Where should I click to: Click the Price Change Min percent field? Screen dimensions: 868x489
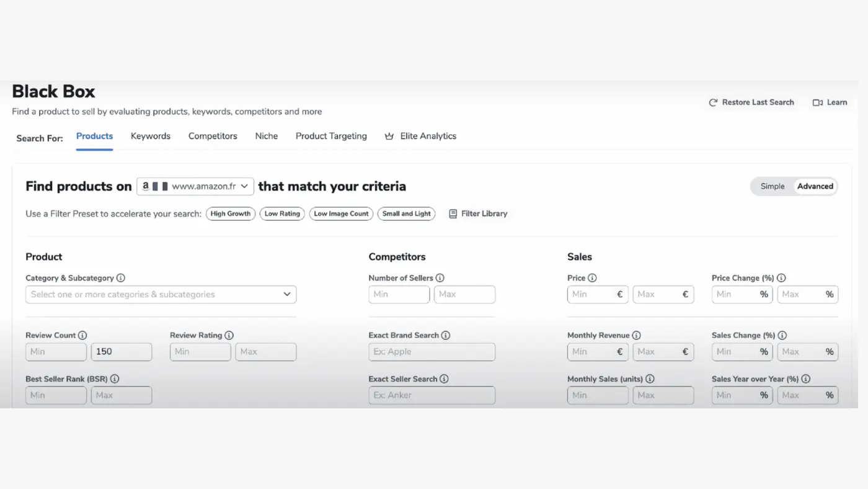pyautogui.click(x=742, y=294)
